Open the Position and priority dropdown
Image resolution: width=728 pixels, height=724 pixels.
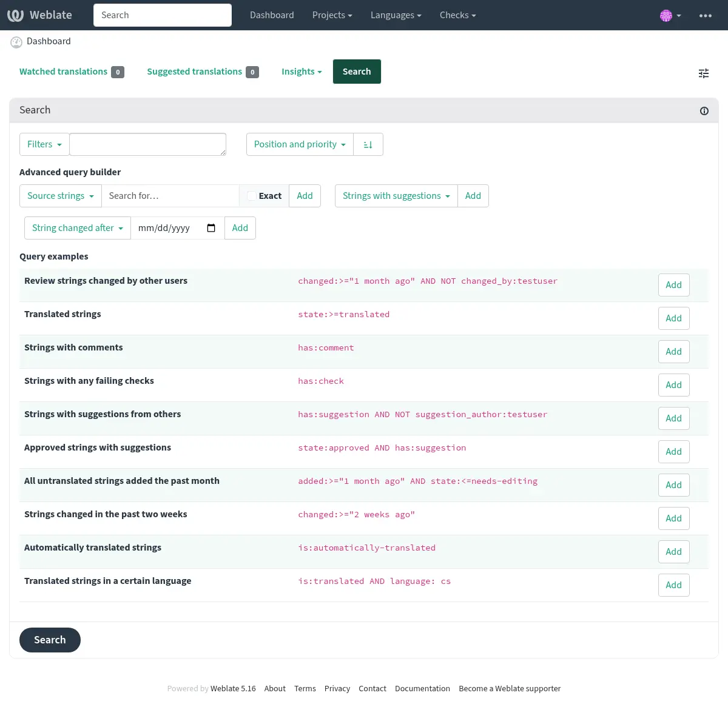coord(300,144)
